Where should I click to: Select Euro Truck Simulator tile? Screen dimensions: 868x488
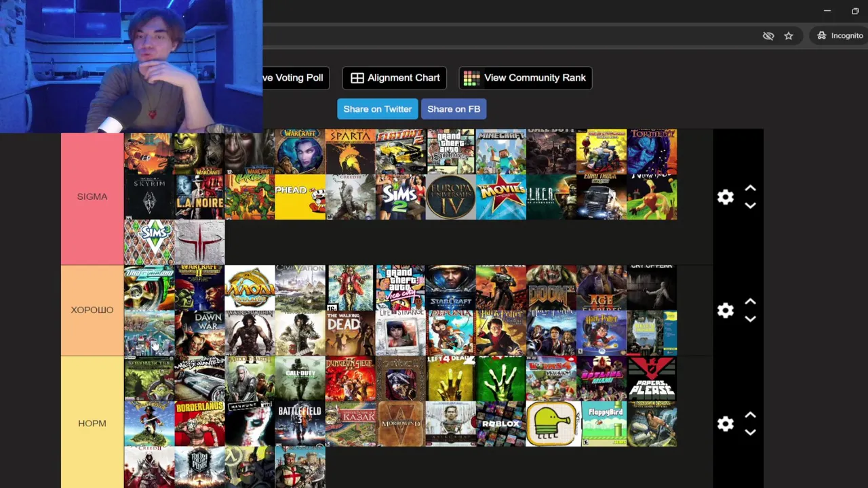(601, 197)
